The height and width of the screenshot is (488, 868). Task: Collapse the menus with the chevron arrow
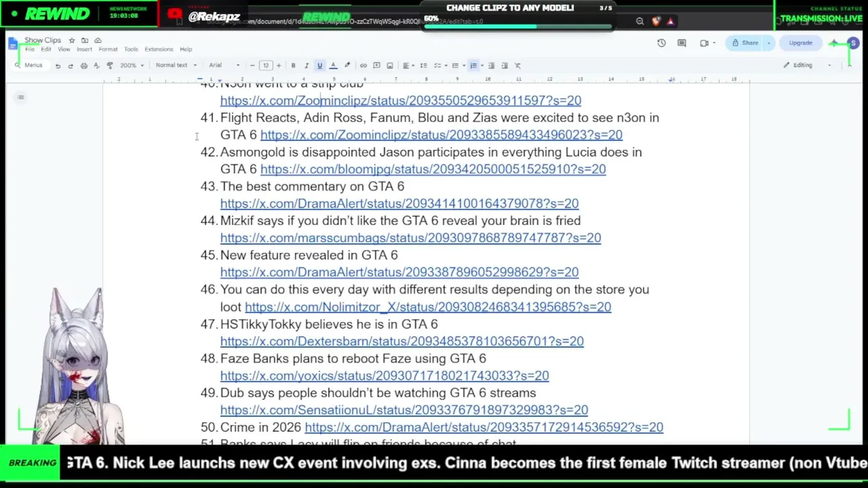[850, 66]
